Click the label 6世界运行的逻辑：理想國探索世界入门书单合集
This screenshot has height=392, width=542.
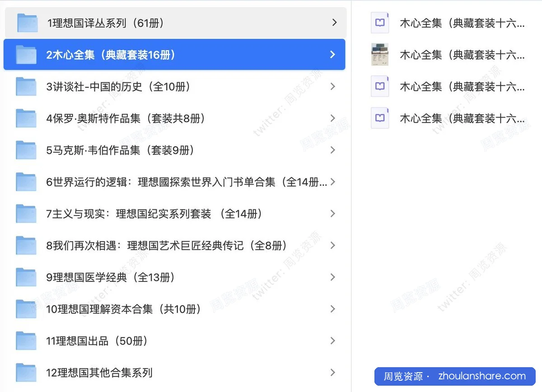[187, 182]
